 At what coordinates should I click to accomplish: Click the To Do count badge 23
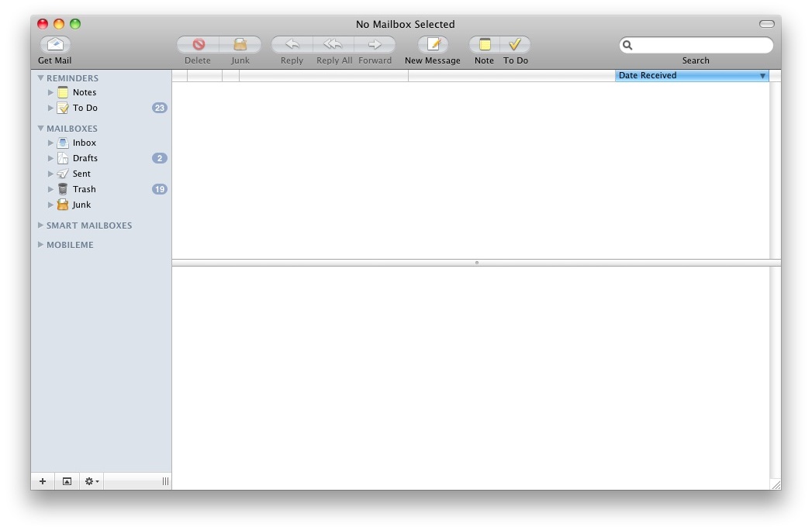point(160,108)
